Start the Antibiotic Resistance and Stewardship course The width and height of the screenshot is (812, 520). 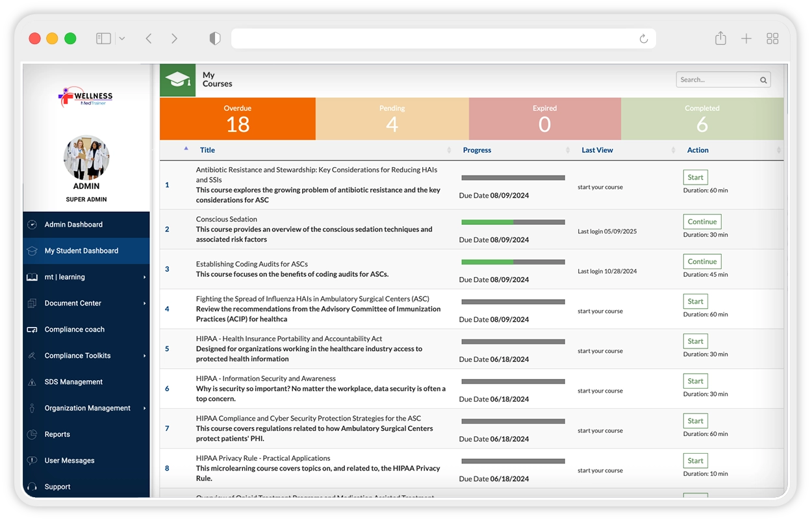tap(695, 177)
